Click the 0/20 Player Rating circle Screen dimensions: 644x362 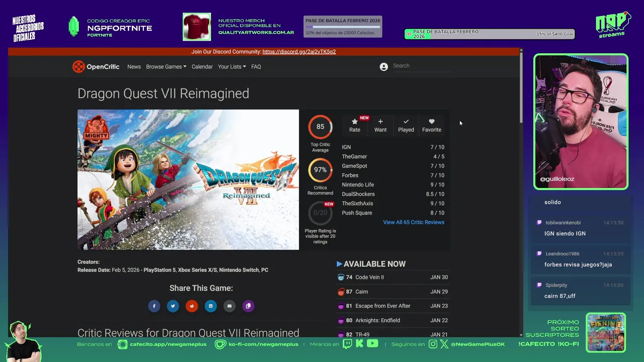[320, 213]
